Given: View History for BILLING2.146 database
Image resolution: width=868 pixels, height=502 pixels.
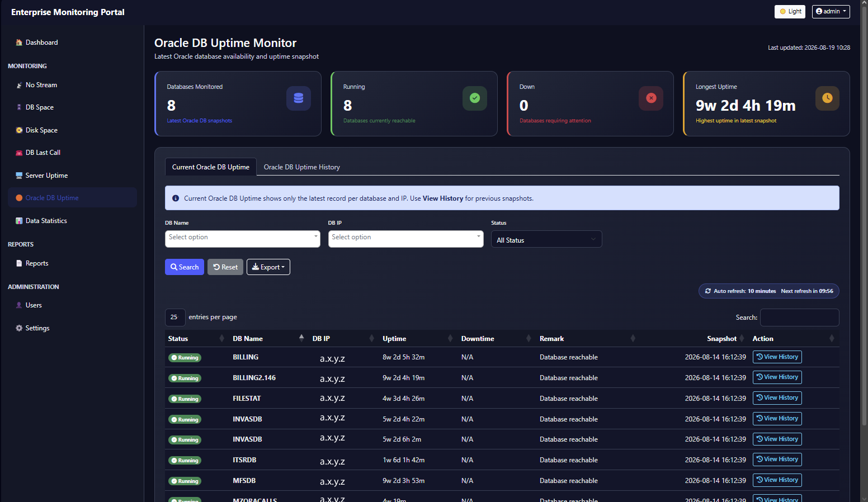Looking at the screenshot, I should pos(777,377).
